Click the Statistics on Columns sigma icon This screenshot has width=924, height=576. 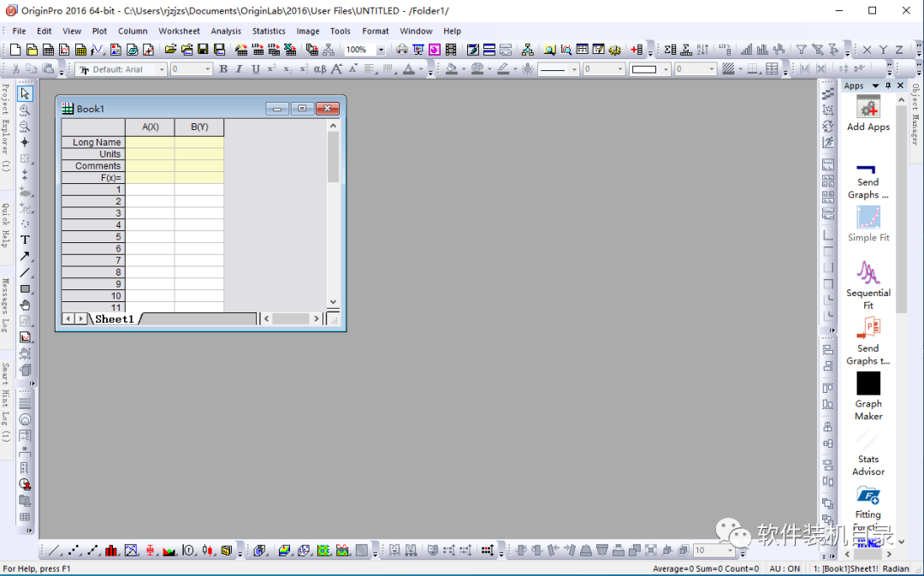pyautogui.click(x=670, y=50)
